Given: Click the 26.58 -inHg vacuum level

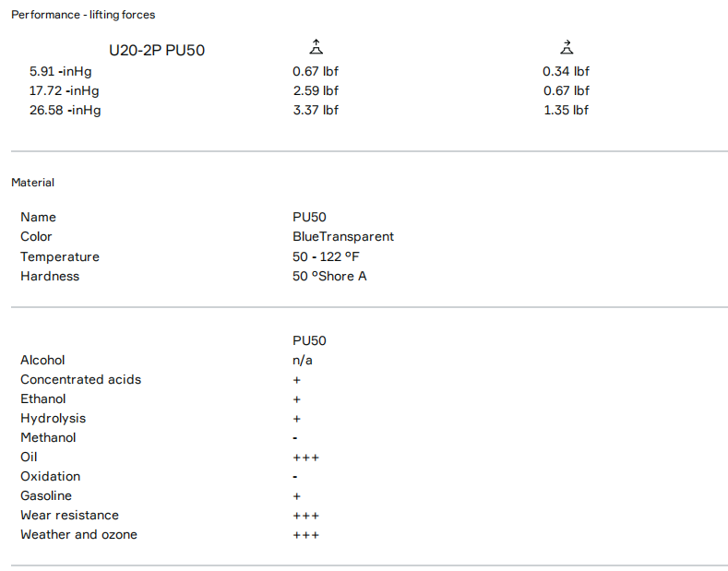Looking at the screenshot, I should tap(65, 110).
